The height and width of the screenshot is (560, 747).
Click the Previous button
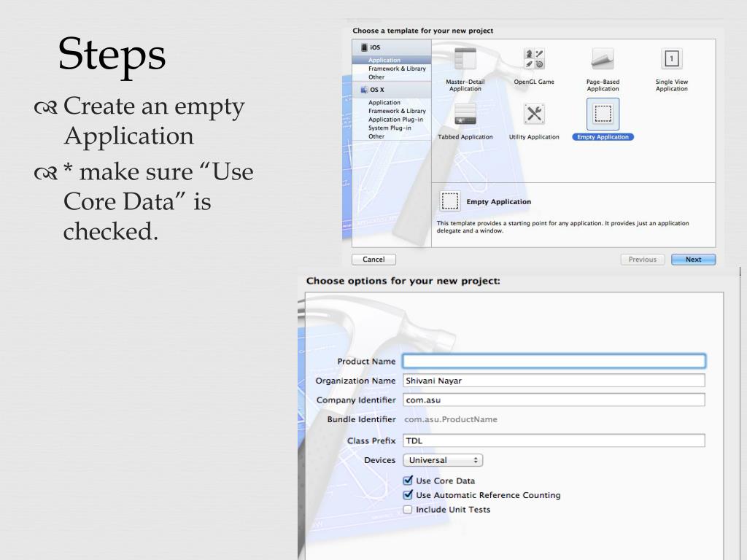[x=642, y=259]
